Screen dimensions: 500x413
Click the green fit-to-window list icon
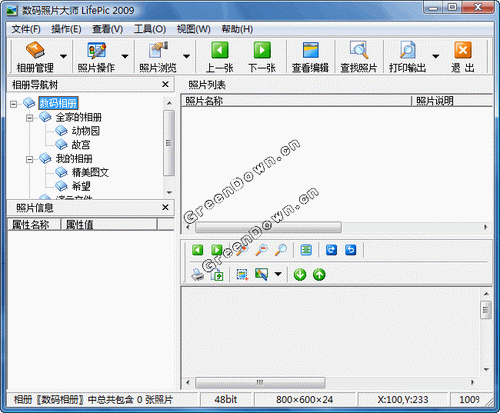(306, 250)
